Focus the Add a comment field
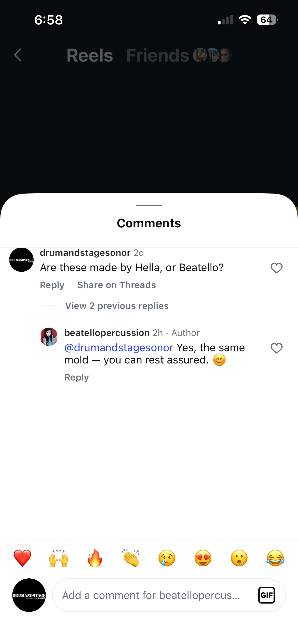 click(151, 595)
